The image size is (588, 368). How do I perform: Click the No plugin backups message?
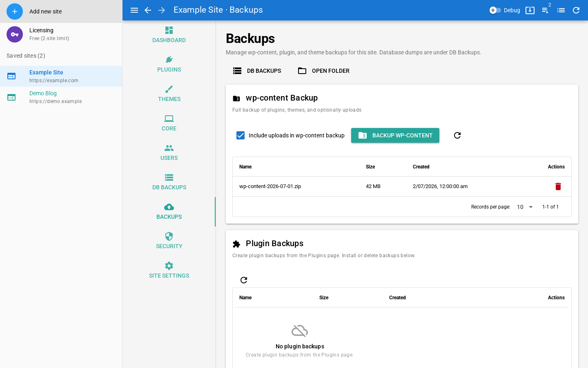pyautogui.click(x=300, y=346)
